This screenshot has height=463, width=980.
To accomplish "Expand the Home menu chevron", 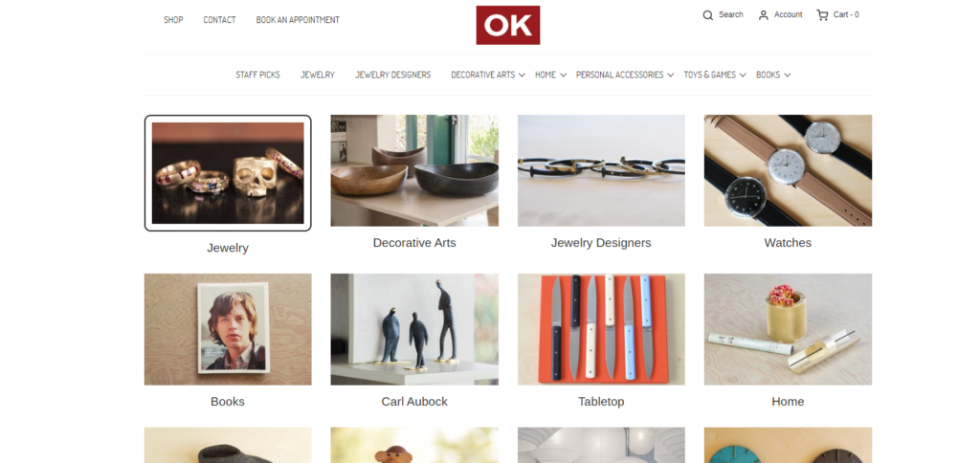I will pos(563,75).
